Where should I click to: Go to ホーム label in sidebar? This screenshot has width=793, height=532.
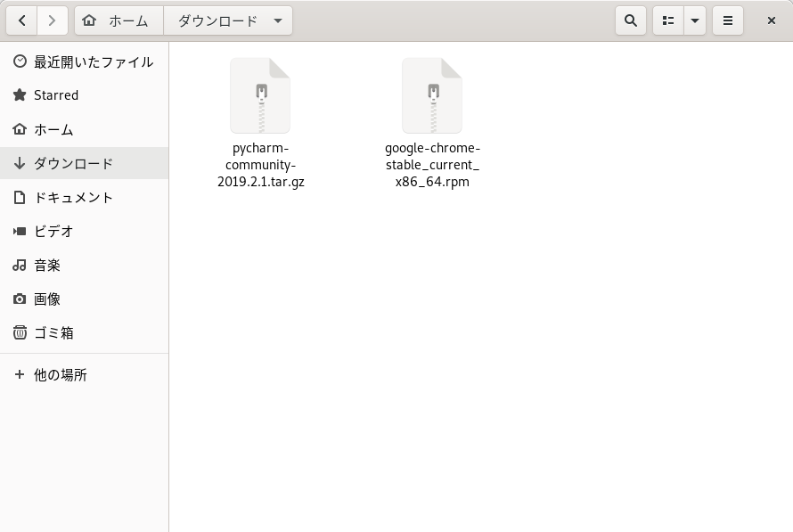click(53, 129)
